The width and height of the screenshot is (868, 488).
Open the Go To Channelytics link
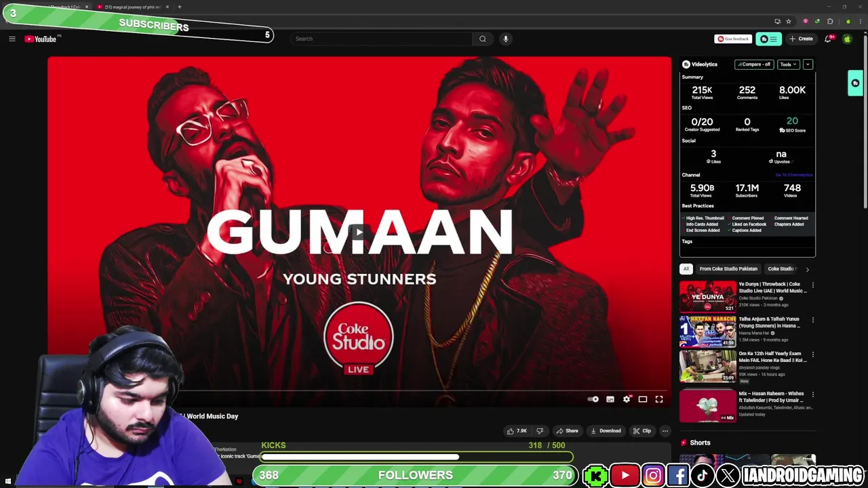pos(794,175)
